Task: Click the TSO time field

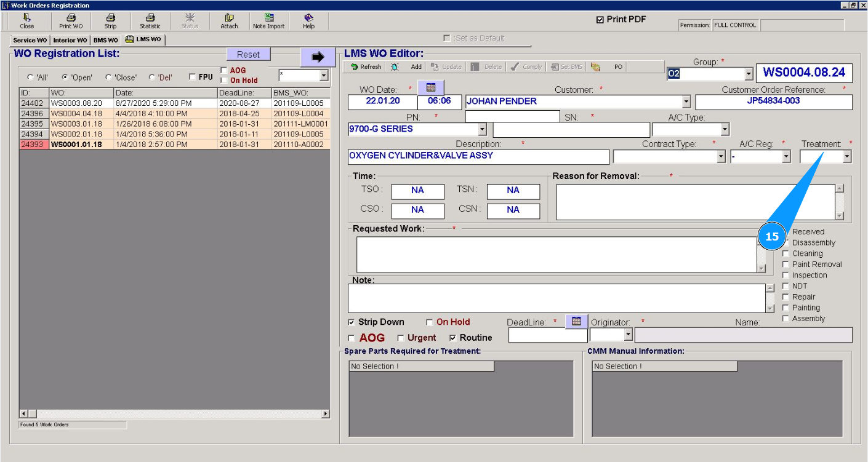Action: point(417,191)
